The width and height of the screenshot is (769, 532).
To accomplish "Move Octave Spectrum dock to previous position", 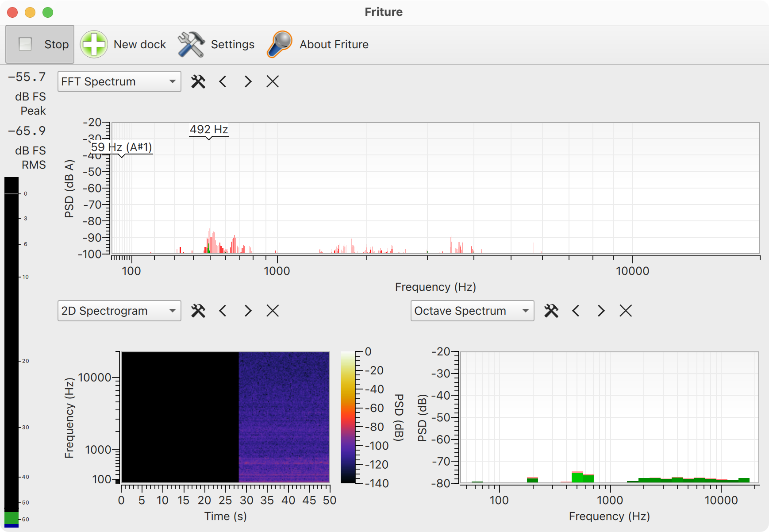I will [576, 311].
